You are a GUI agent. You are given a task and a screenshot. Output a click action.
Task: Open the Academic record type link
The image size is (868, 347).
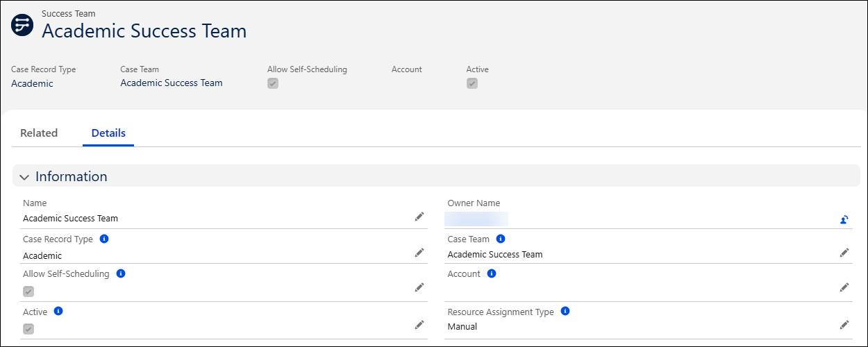pos(32,84)
